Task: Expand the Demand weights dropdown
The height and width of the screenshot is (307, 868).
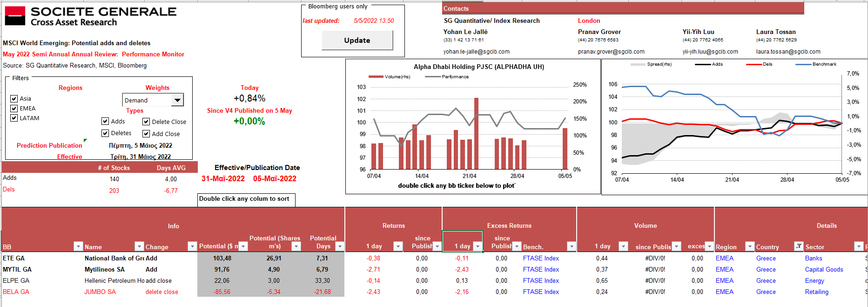Action: tap(177, 100)
